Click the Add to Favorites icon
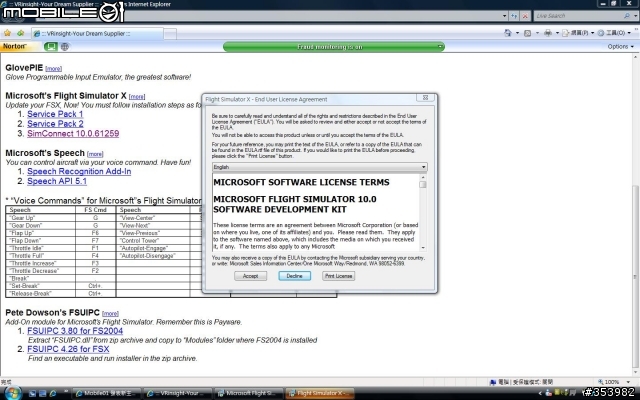The image size is (640, 400). [x=20, y=33]
